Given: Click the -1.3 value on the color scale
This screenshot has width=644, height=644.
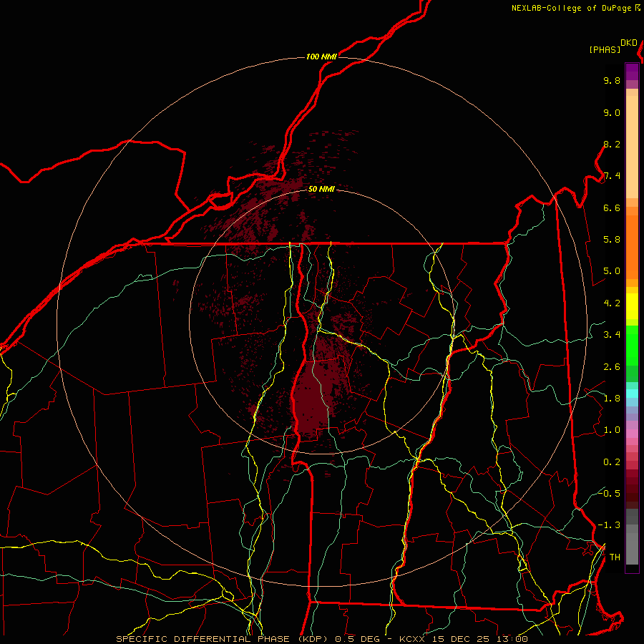Looking at the screenshot, I should (609, 525).
